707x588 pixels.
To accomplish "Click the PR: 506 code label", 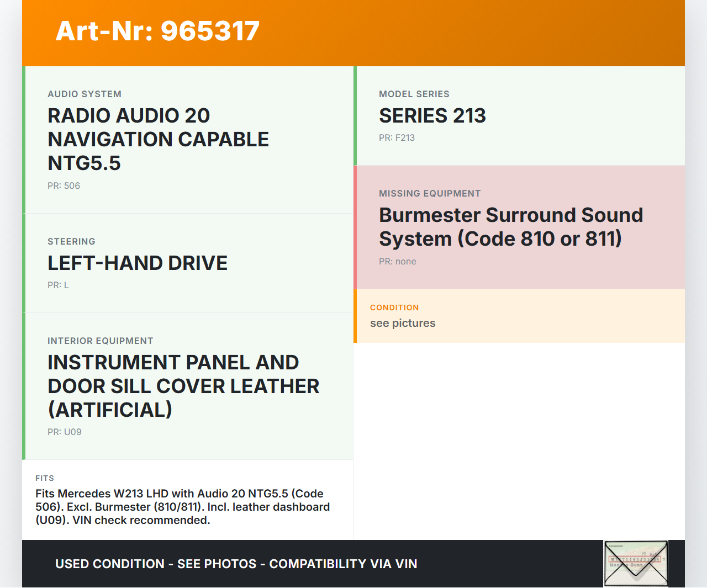I will 64,186.
